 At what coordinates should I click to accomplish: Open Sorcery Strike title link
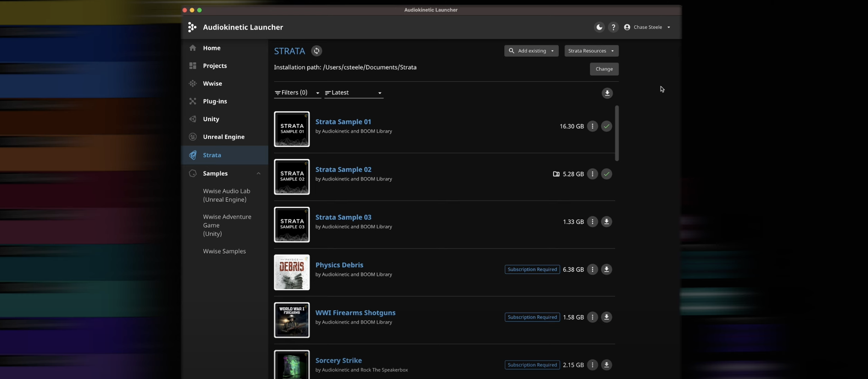[338, 360]
